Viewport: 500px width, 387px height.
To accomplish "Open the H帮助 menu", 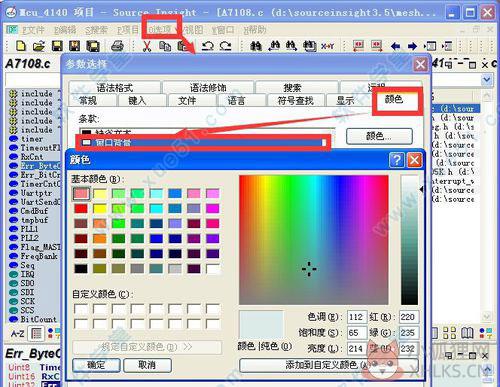I will [x=255, y=30].
